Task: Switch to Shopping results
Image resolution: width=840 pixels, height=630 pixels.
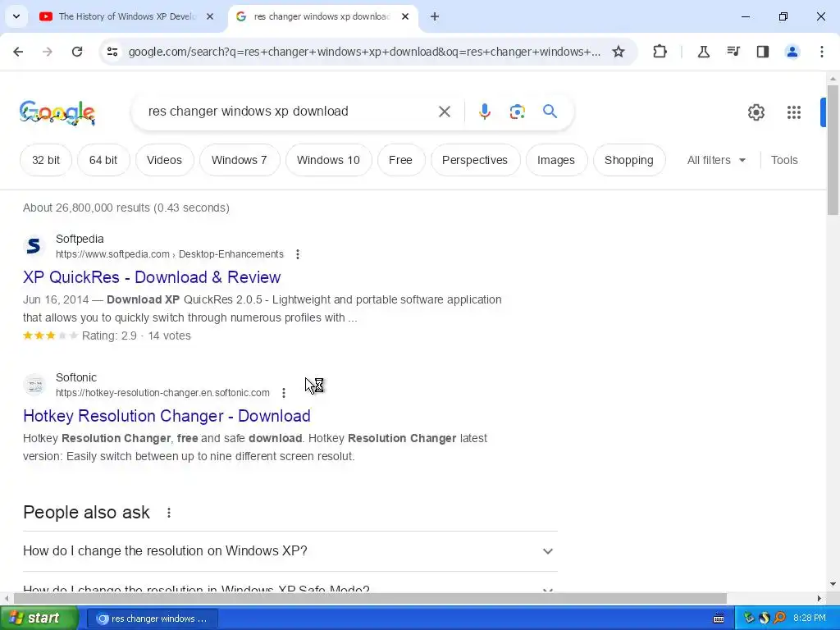Action: tap(629, 160)
